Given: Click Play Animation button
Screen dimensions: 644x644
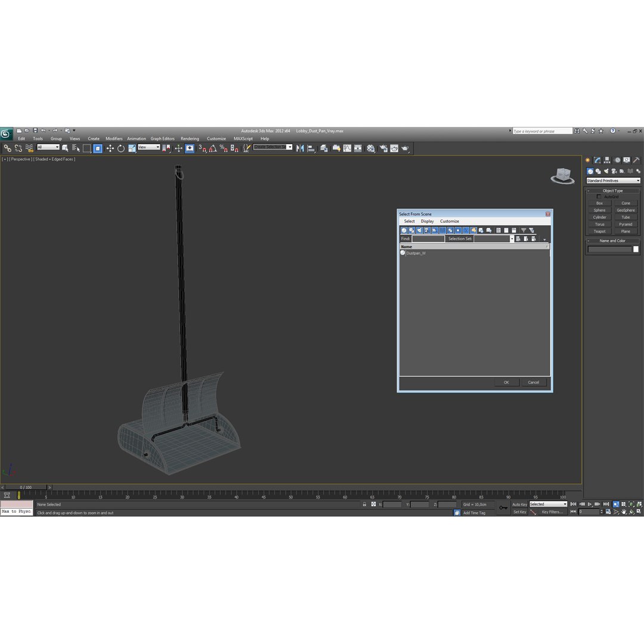Looking at the screenshot, I should 589,504.
